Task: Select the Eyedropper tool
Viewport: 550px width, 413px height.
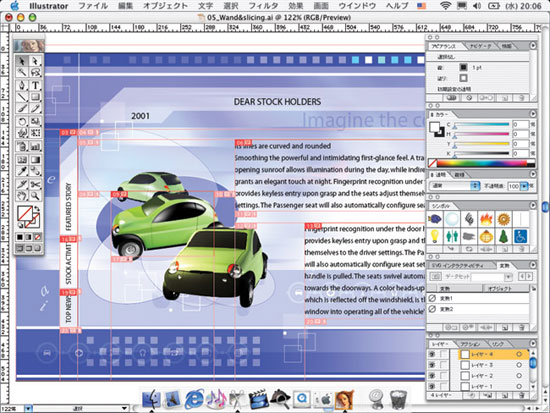Action: [22, 171]
